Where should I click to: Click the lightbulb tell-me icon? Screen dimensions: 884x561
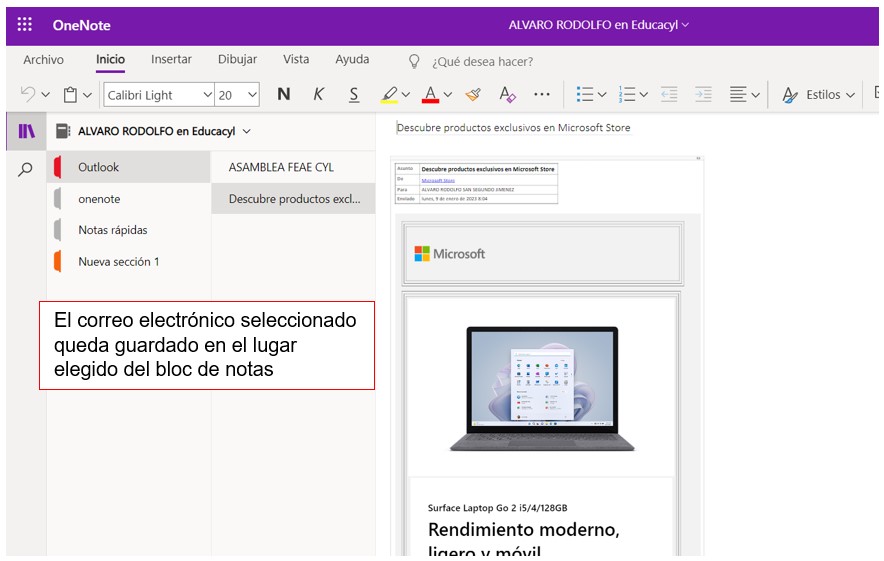point(414,61)
